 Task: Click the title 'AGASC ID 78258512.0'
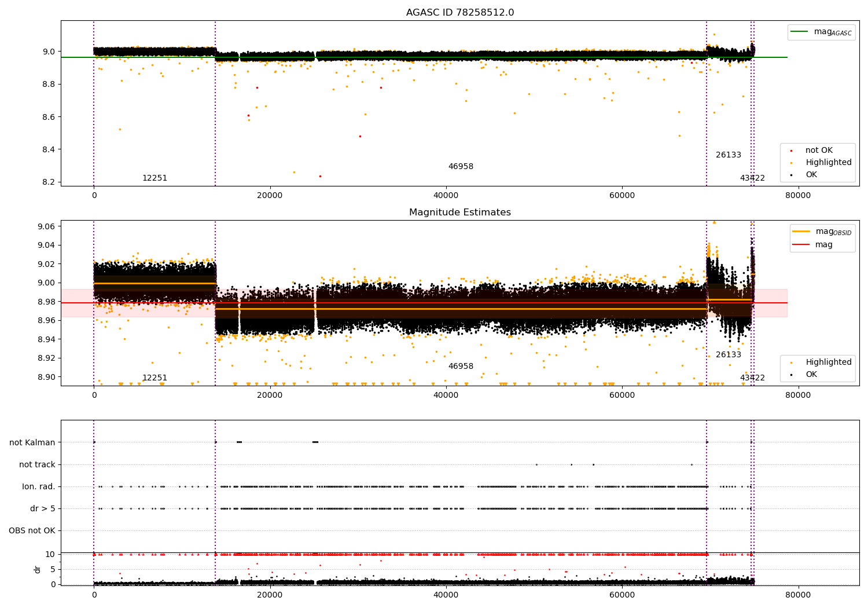click(x=460, y=13)
